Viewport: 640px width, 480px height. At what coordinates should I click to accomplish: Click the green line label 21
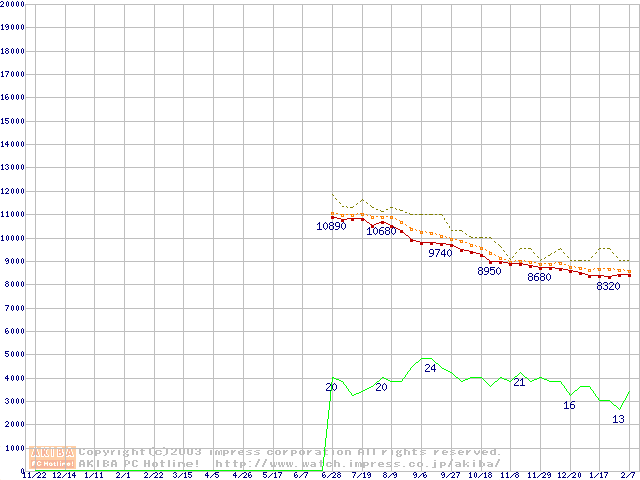point(519,382)
